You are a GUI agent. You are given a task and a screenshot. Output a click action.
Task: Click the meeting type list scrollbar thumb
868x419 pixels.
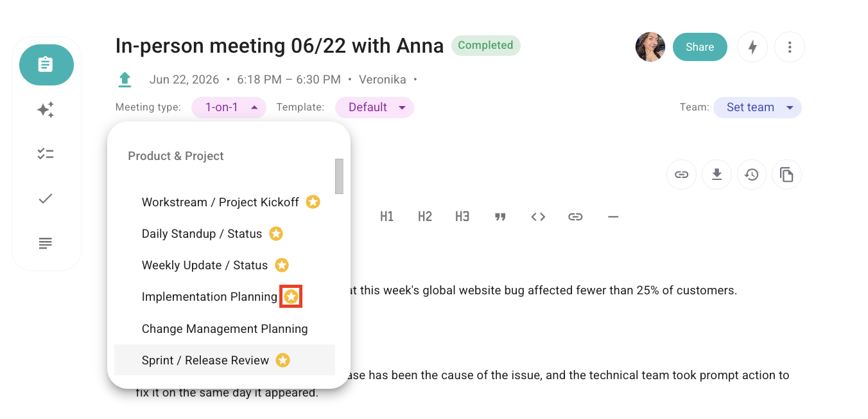339,176
